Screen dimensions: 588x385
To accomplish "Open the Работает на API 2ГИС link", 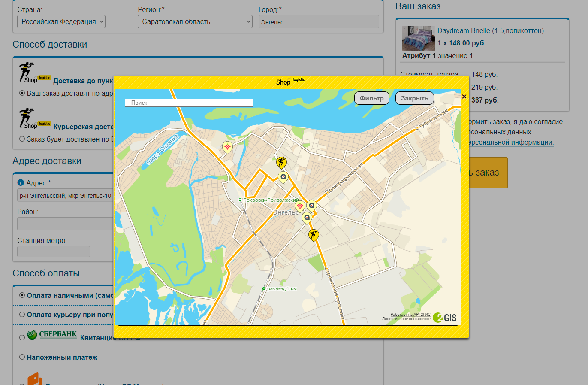I will point(410,315).
